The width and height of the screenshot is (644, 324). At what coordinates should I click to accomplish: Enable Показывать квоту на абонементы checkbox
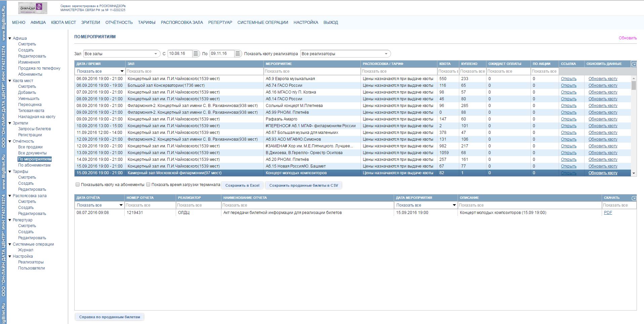pyautogui.click(x=78, y=184)
